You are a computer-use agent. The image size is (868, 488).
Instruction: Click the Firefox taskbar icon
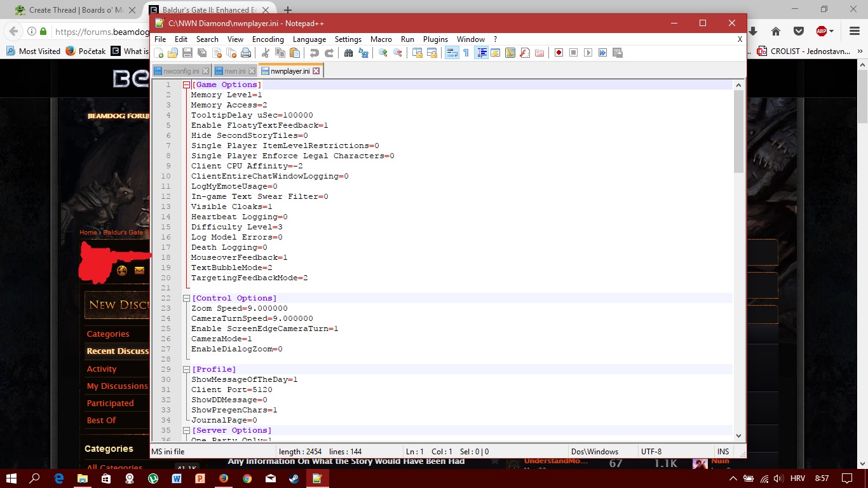(x=224, y=478)
